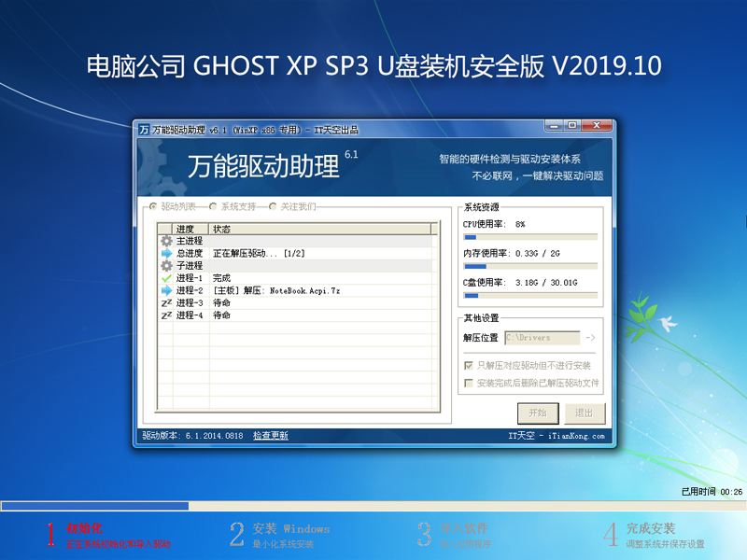
Task: Click the 进度 column header
Action: (190, 229)
